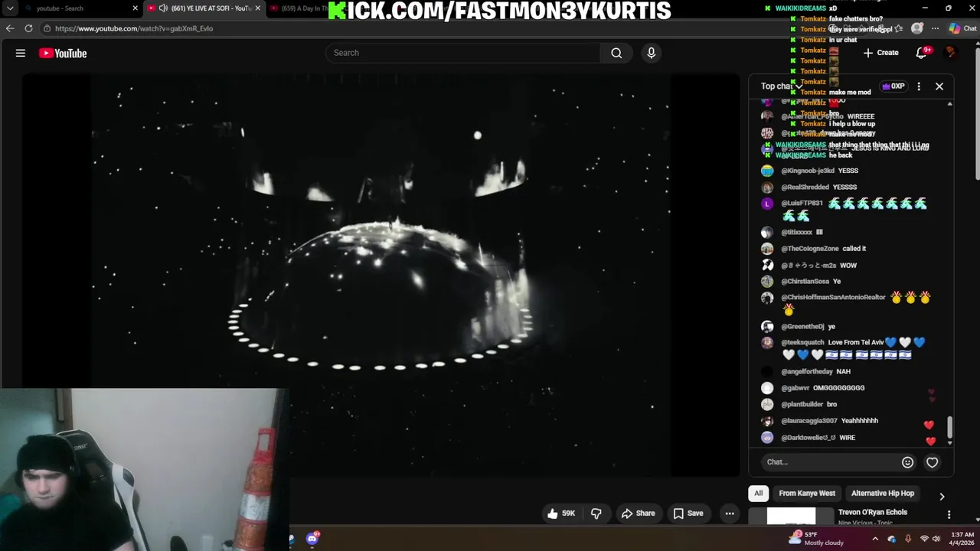This screenshot has height=551, width=980.
Task: Close the 'YE LIVE AT SOFI' tab
Action: pyautogui.click(x=258, y=8)
